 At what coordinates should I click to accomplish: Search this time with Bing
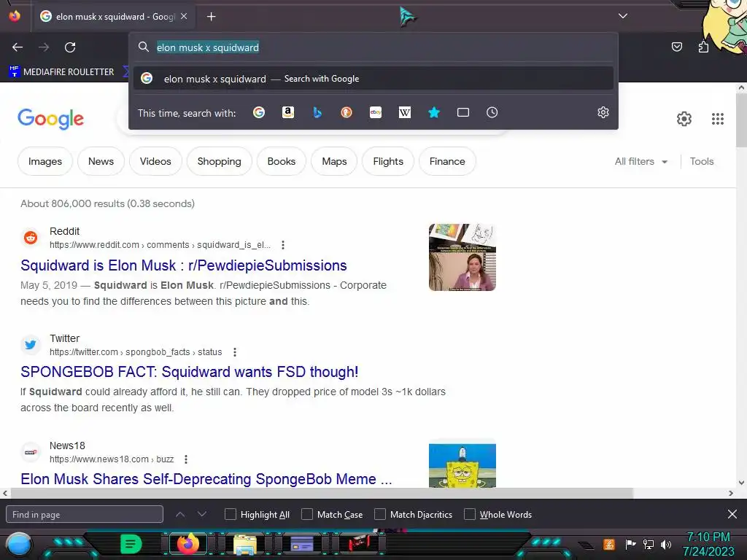(x=317, y=112)
